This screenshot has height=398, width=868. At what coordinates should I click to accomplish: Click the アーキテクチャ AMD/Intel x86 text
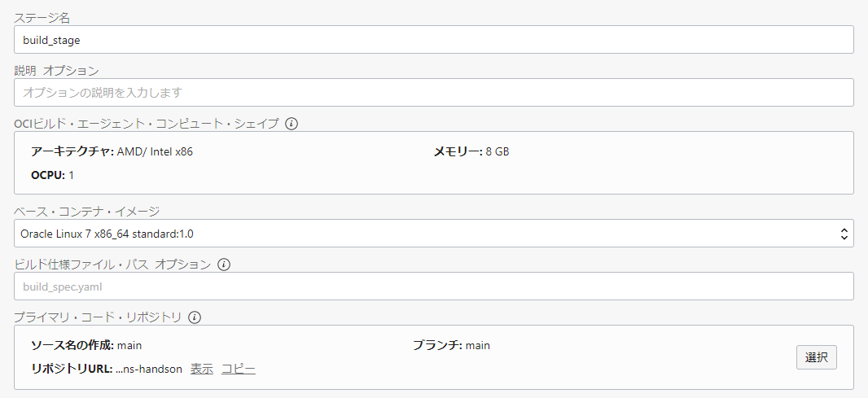coord(112,151)
